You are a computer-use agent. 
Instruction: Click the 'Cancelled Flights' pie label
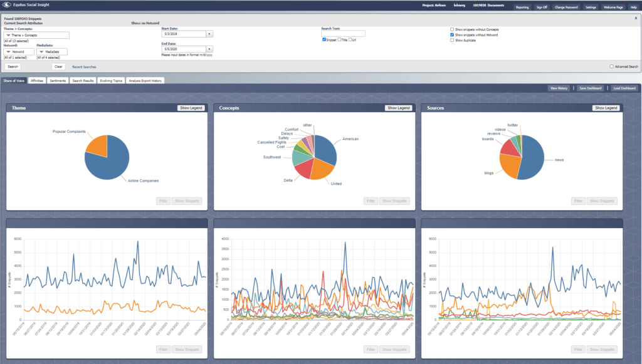272,142
